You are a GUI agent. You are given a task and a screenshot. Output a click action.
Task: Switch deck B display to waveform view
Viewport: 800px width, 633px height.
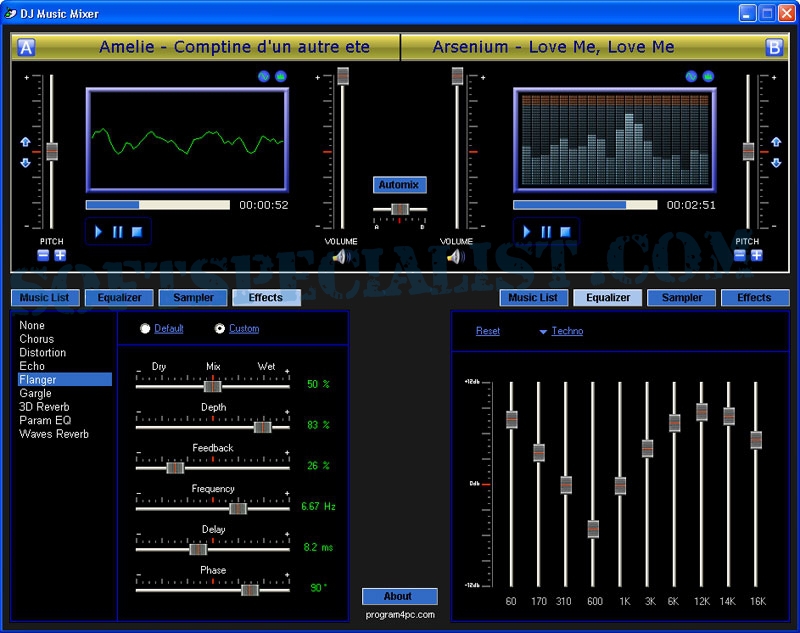[x=691, y=77]
